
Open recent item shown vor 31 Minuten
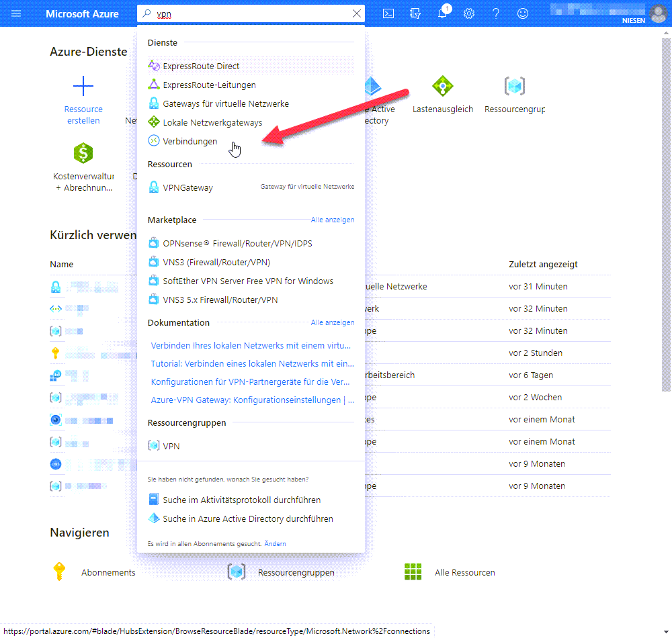(x=330, y=287)
